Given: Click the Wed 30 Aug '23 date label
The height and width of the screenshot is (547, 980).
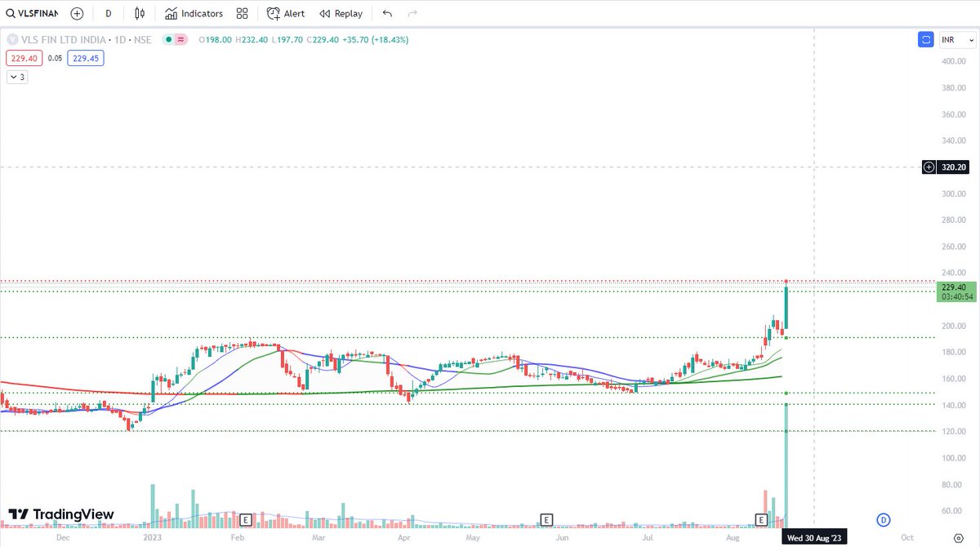Looking at the screenshot, I should pyautogui.click(x=814, y=538).
